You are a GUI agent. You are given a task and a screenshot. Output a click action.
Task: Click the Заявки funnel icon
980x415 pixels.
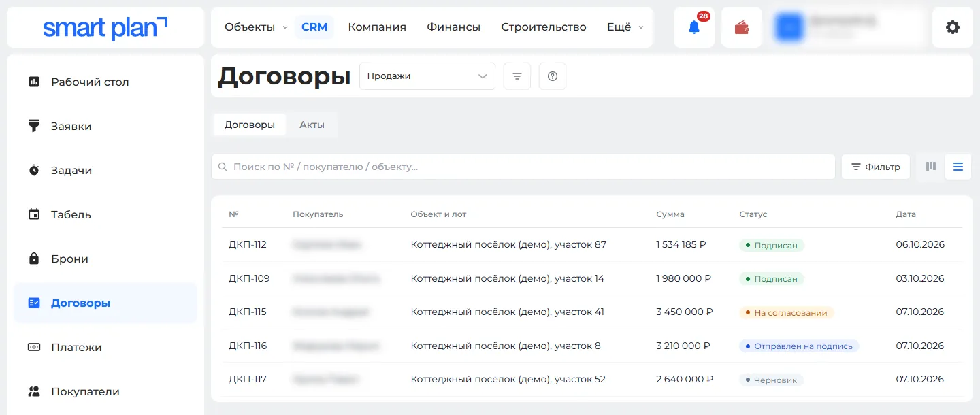34,126
